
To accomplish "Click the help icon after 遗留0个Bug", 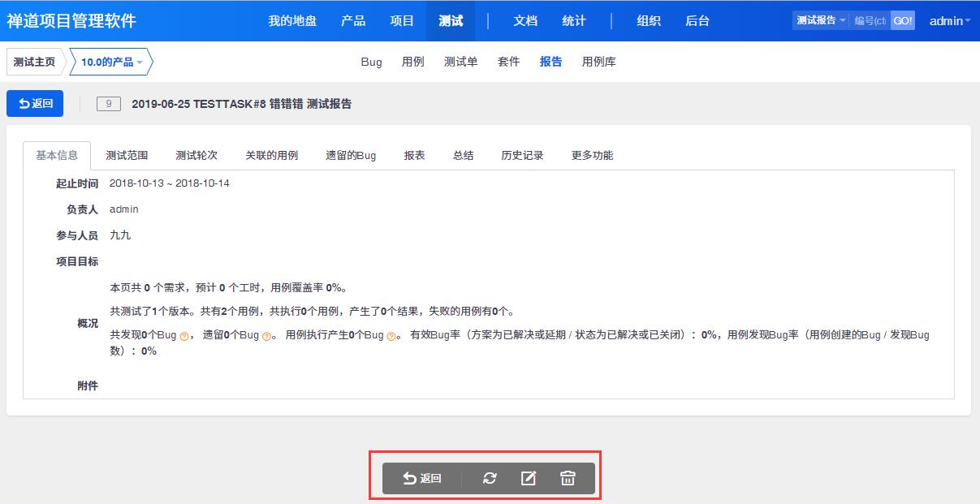I will (267, 336).
